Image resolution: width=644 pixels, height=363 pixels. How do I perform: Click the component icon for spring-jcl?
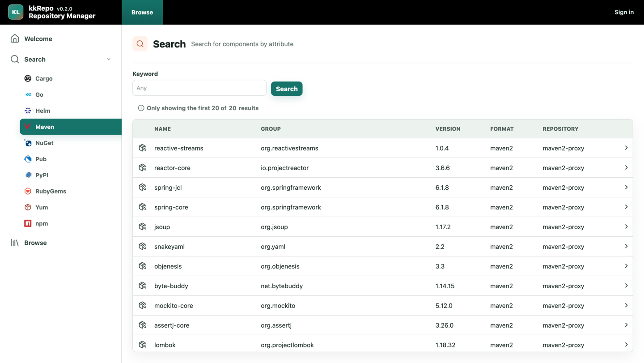pos(142,187)
